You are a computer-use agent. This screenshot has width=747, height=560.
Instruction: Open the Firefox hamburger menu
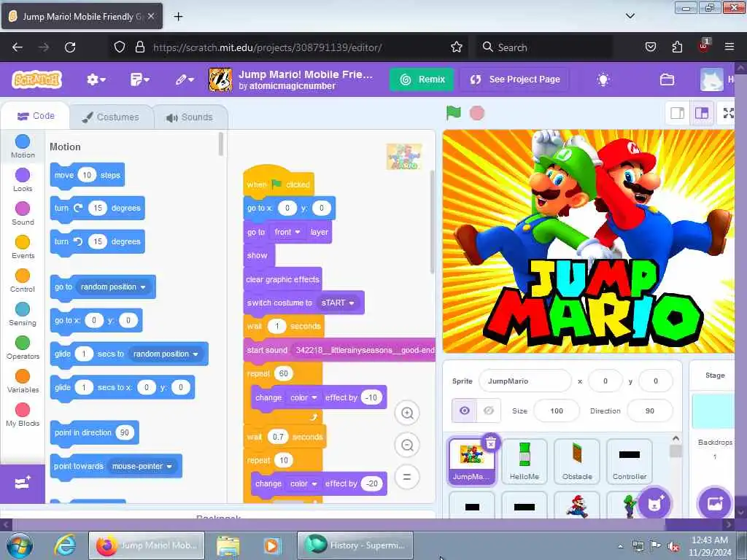pos(729,47)
